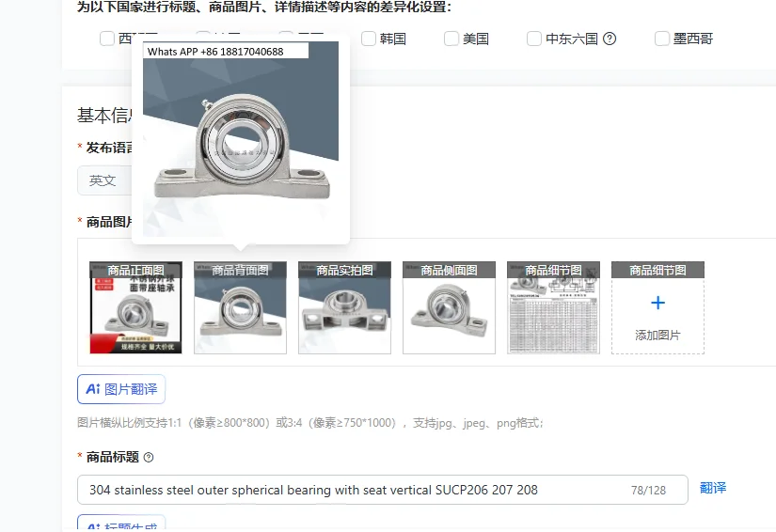This screenshot has width=776, height=532.
Task: Click the plus icon to add image
Action: 657,303
